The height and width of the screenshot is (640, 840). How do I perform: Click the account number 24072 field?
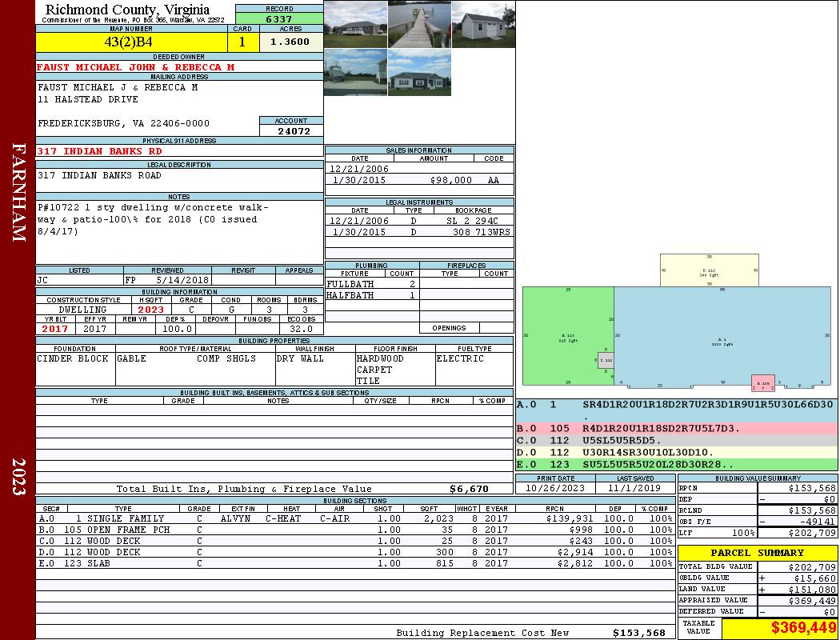point(292,130)
